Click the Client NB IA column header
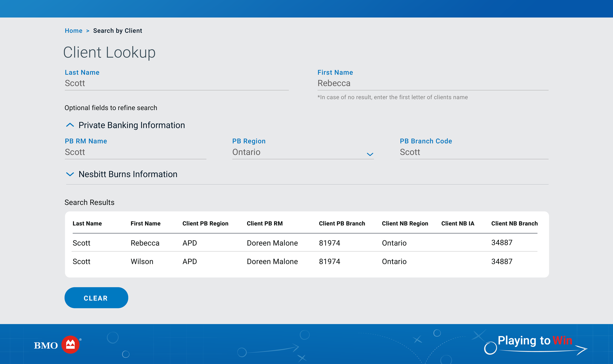This screenshot has width=613, height=364. click(x=458, y=223)
